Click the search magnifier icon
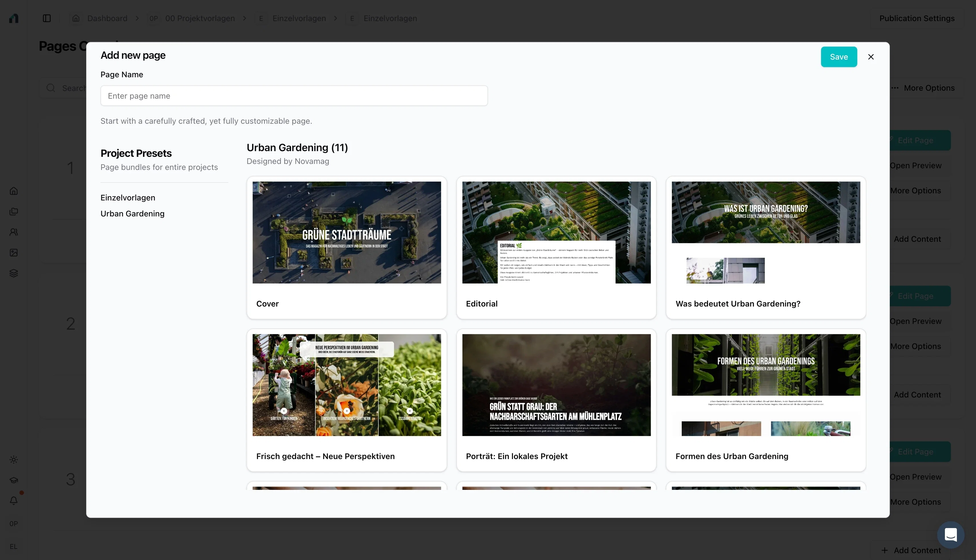The width and height of the screenshot is (976, 560). point(51,88)
